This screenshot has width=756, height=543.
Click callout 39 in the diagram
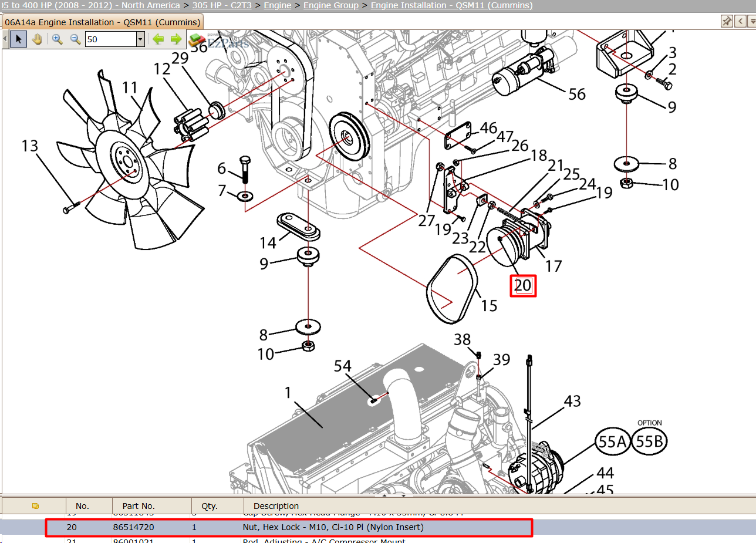click(x=501, y=359)
